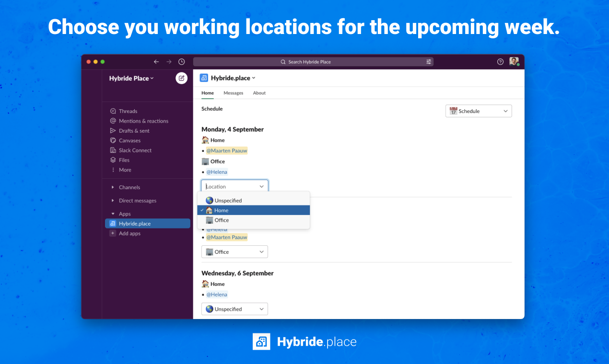Click the plus icon beside Add apps
The height and width of the screenshot is (364, 609).
[x=113, y=233]
